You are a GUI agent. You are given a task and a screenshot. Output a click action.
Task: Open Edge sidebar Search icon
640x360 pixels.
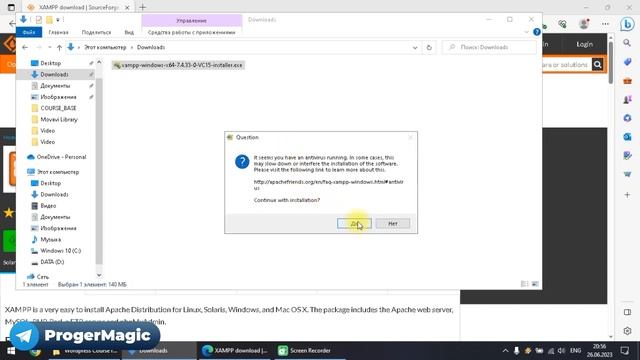pos(627,42)
